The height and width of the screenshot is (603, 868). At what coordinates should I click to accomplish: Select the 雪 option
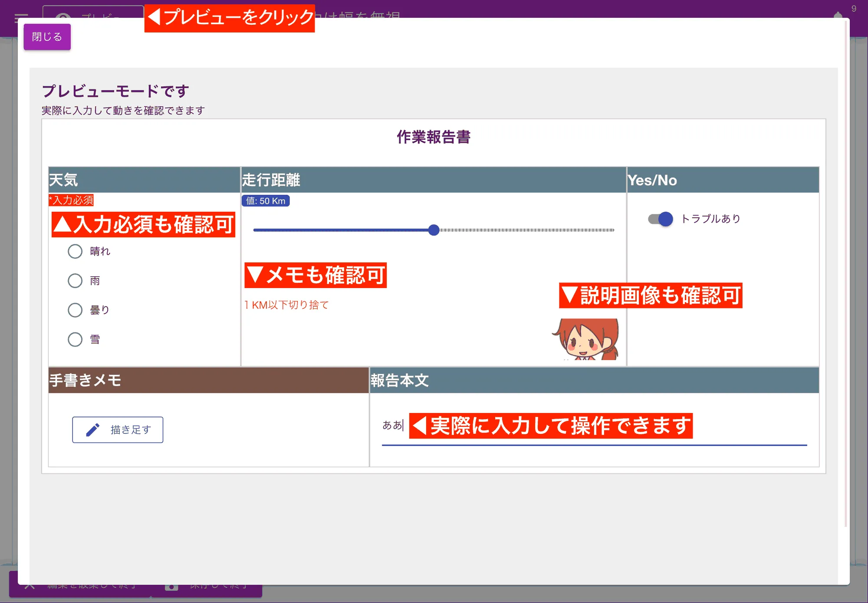75,340
